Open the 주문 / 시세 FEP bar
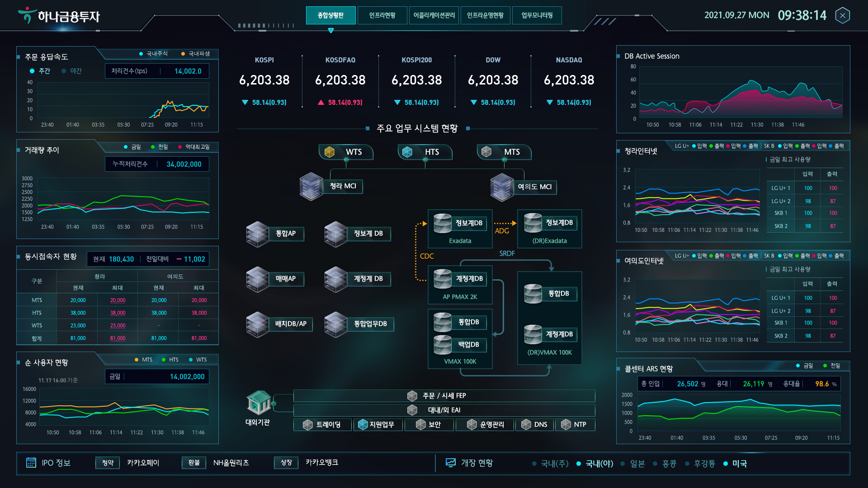Image resolution: width=868 pixels, height=488 pixels. [444, 396]
